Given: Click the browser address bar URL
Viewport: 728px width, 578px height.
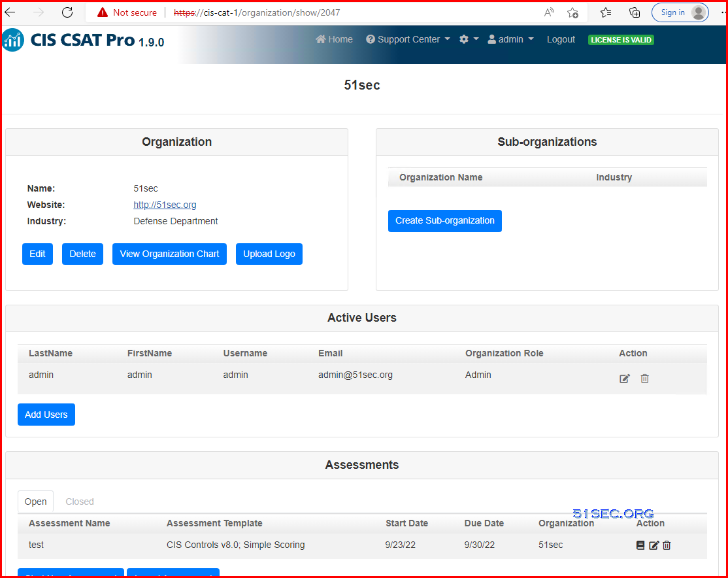Looking at the screenshot, I should pyautogui.click(x=257, y=12).
